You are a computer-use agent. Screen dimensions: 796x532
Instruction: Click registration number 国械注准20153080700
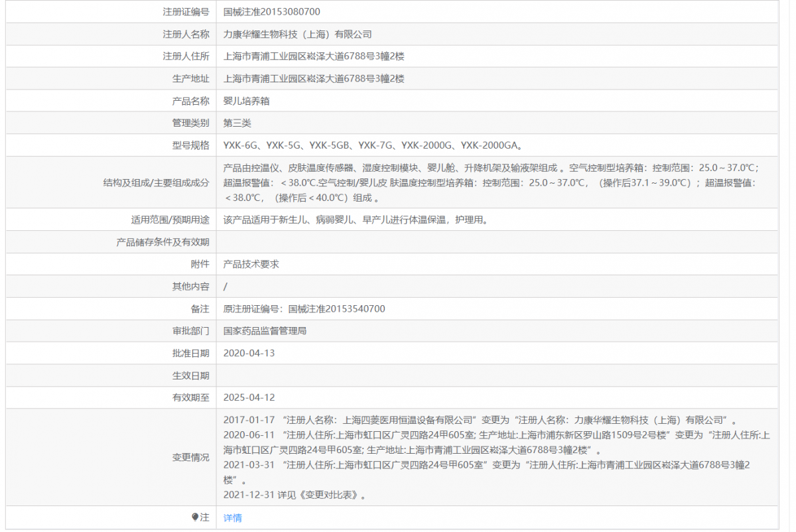(272, 11)
